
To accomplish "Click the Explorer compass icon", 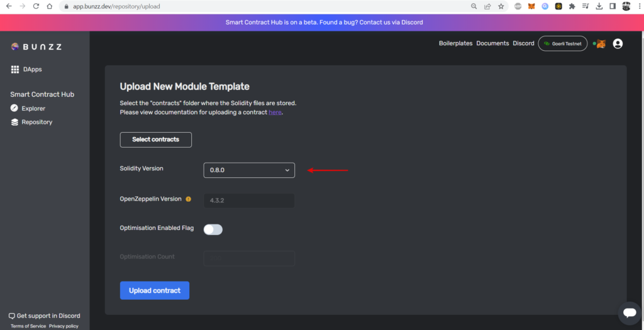I will click(14, 108).
